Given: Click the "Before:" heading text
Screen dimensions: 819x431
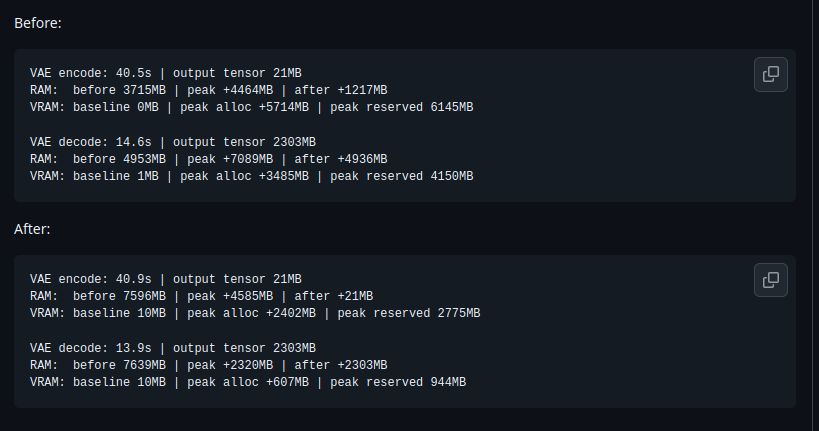Looking at the screenshot, I should click(x=38, y=23).
